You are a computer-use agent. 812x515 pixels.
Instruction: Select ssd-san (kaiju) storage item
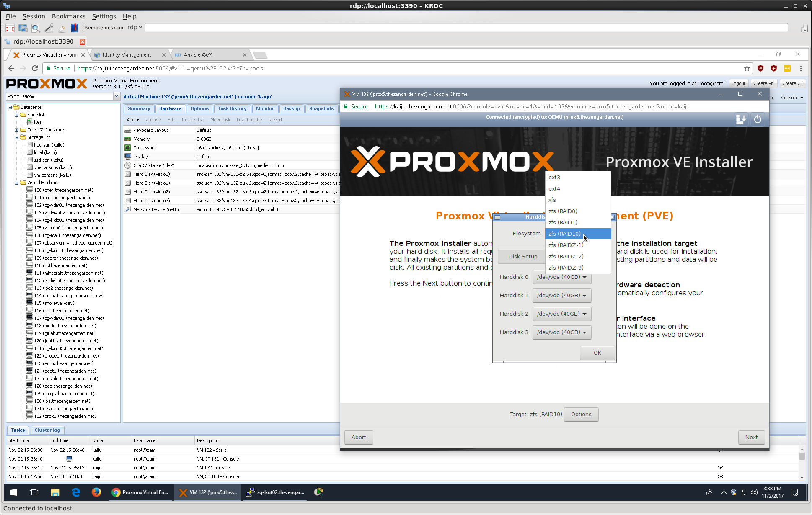pyautogui.click(x=49, y=160)
